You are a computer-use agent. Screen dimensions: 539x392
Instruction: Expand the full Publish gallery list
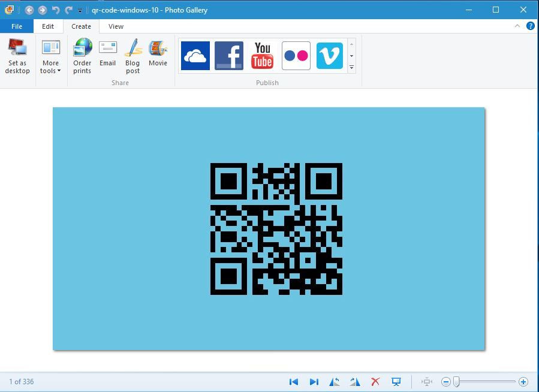[x=352, y=67]
